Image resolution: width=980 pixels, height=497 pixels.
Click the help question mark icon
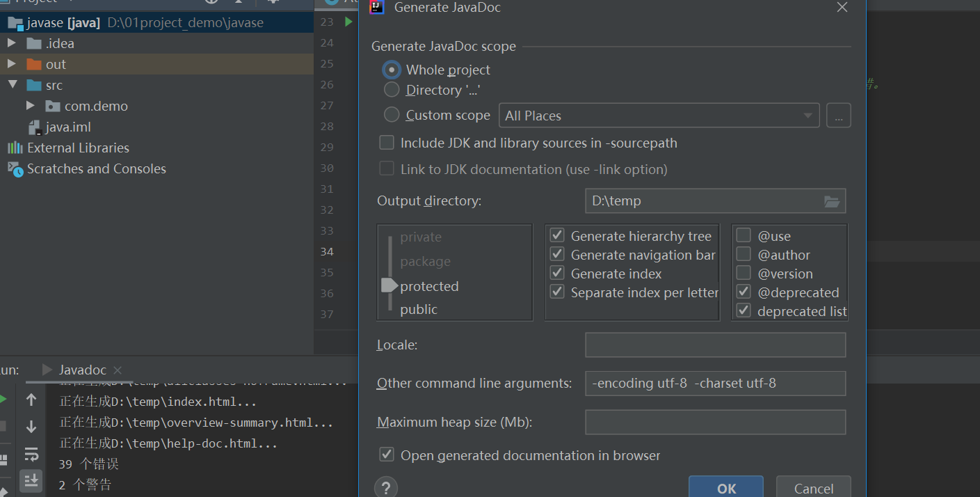coord(386,487)
